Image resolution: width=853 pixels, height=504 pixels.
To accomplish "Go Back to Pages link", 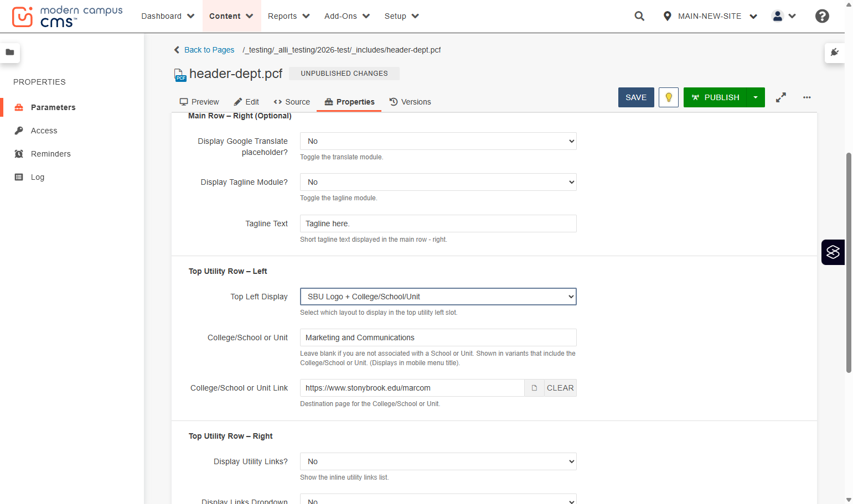I will coord(209,50).
